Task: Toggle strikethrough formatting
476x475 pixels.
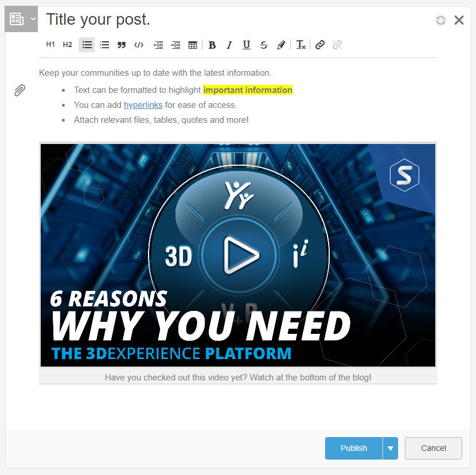Action: (x=263, y=44)
